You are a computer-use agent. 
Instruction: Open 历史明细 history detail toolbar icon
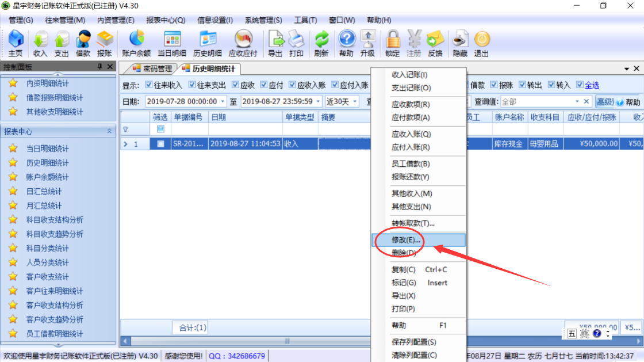(x=208, y=43)
